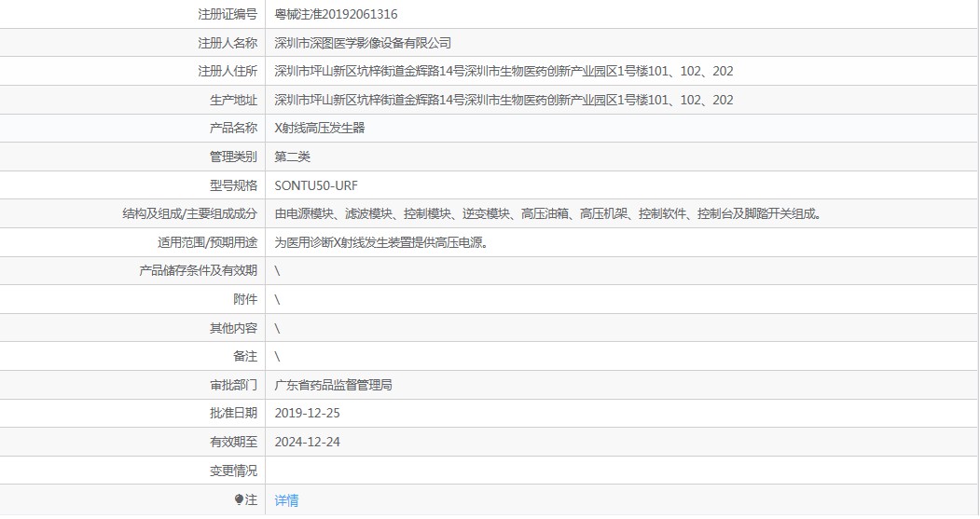
Task: Click the 注册人住所 address value
Action: tap(504, 72)
